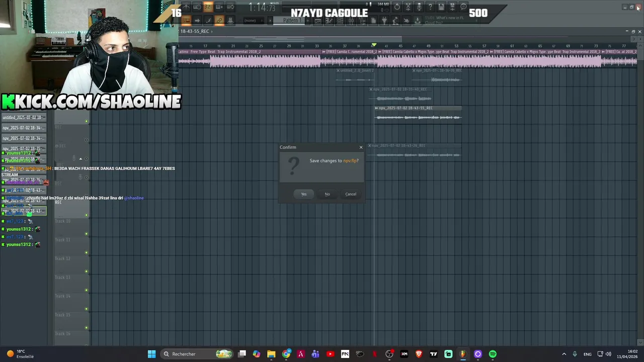Toggle the auto-scroll arrow icon
This screenshot has height=362, width=644.
pyautogui.click(x=197, y=20)
